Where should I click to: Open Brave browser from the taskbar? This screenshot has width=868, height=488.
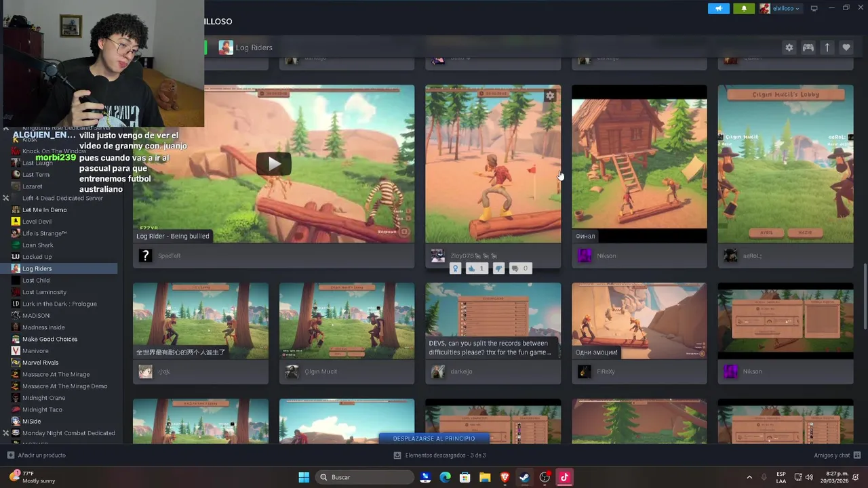click(x=505, y=477)
